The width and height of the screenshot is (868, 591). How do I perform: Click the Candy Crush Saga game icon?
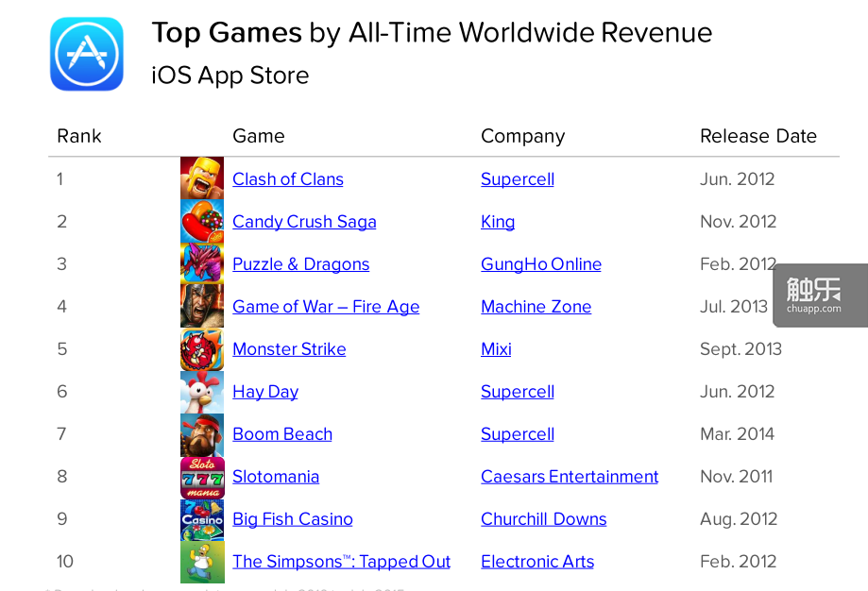point(202,222)
